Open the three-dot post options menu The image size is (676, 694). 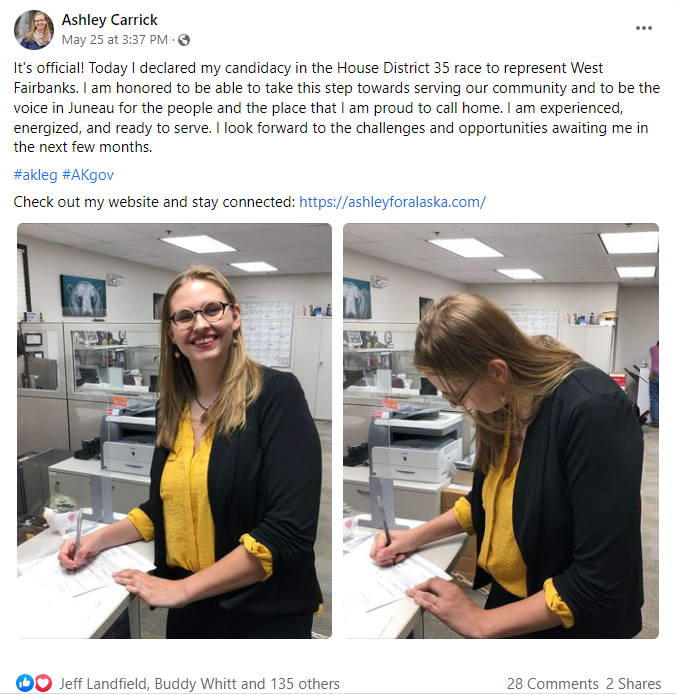[643, 28]
